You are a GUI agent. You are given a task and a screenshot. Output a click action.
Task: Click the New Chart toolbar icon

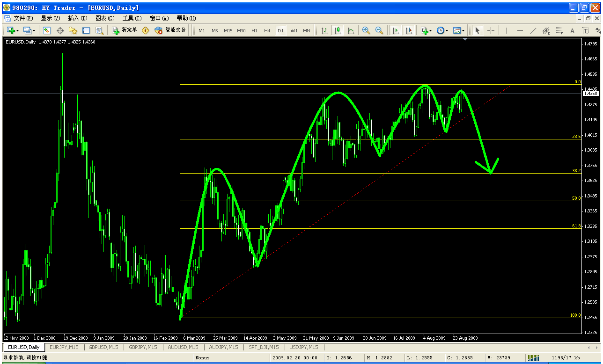(x=10, y=30)
